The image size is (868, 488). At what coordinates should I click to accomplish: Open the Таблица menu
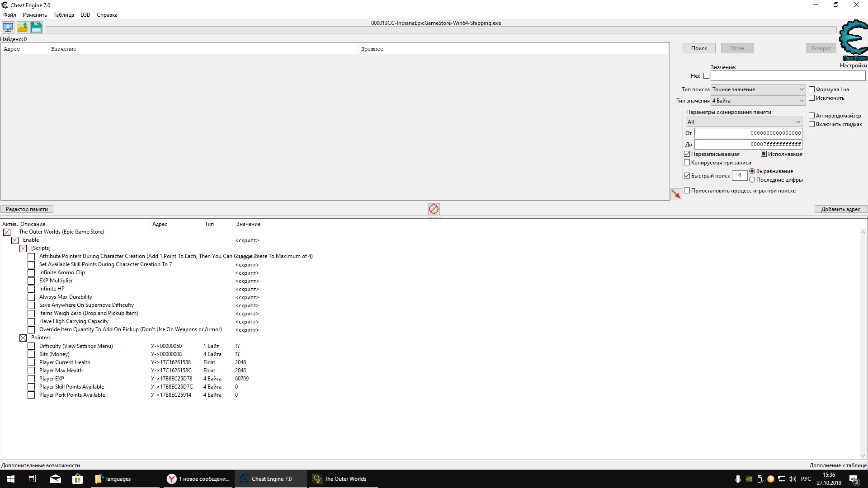coord(64,15)
